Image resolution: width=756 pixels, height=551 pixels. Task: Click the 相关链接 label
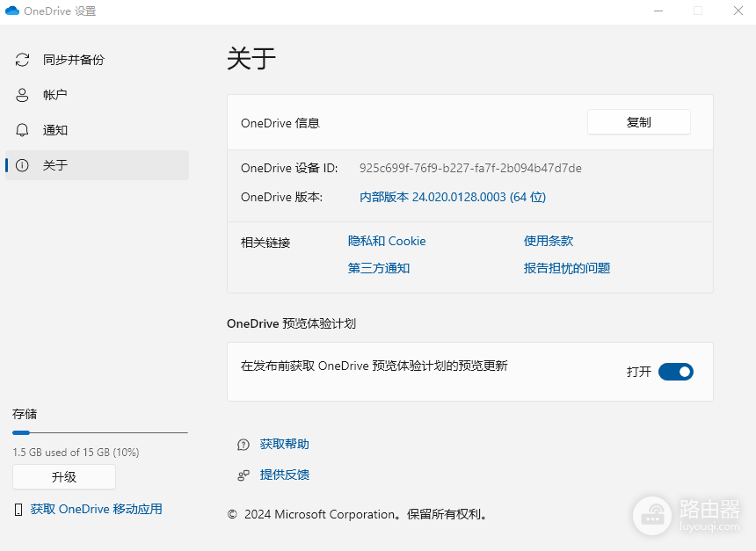[x=265, y=243]
